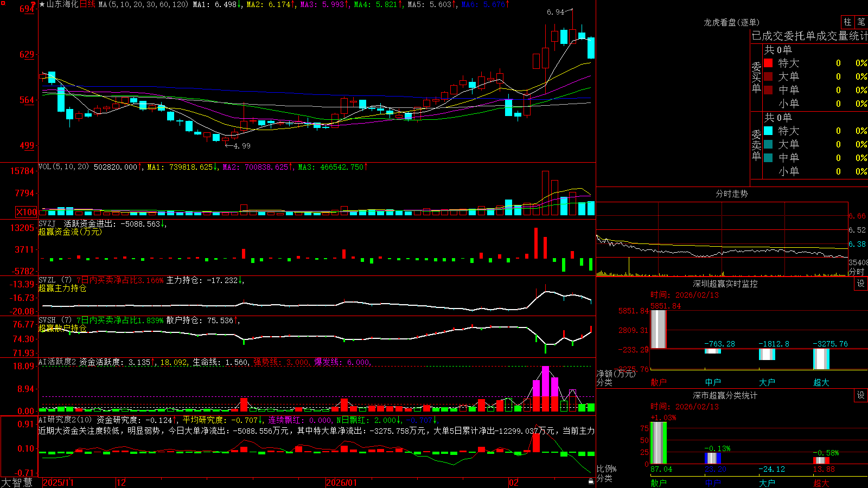868x488 pixels.
Task: Click teal 大单 sell-order swatch
Action: [768, 144]
